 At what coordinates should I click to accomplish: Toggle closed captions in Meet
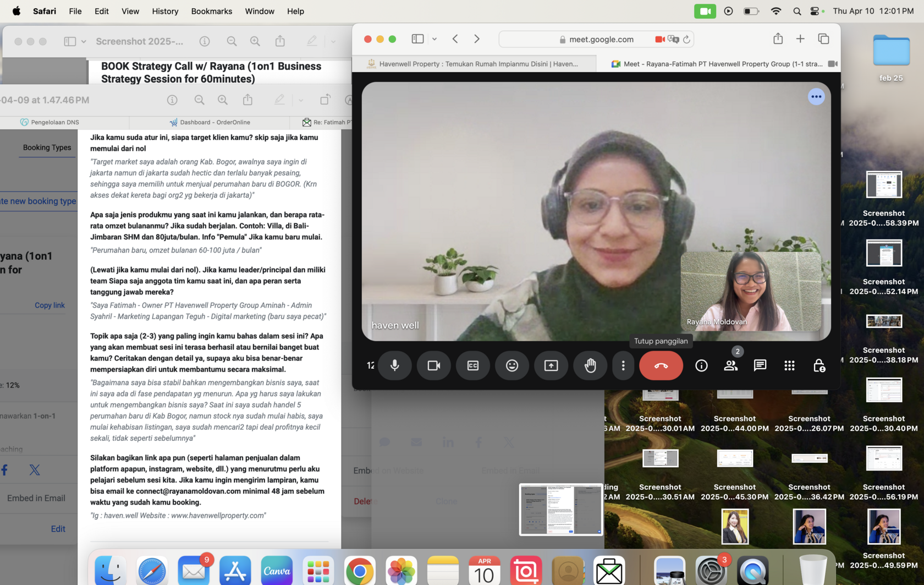click(473, 365)
